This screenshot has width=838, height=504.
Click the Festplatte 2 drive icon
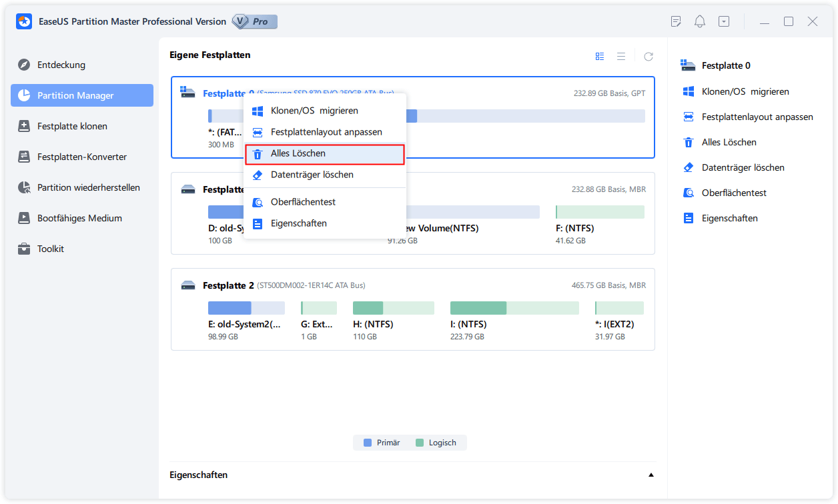[188, 285]
